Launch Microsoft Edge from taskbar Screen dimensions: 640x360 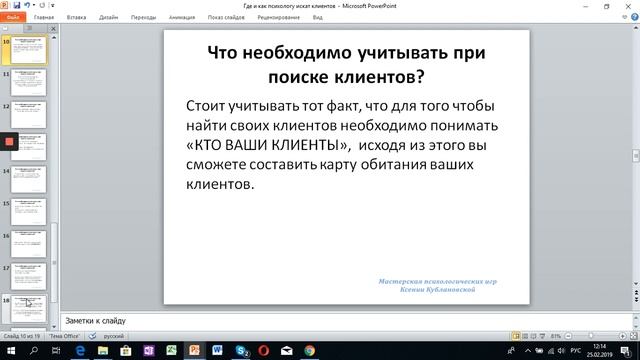click(80, 351)
